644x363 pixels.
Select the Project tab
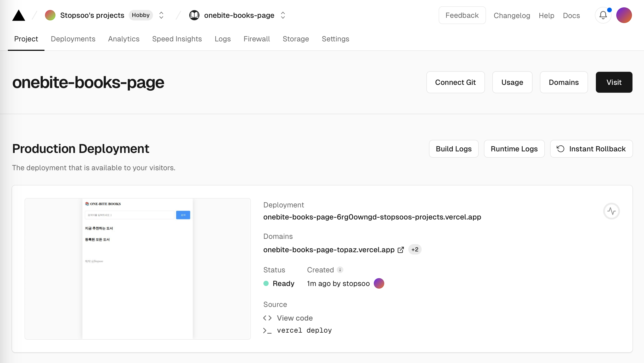pyautogui.click(x=26, y=39)
